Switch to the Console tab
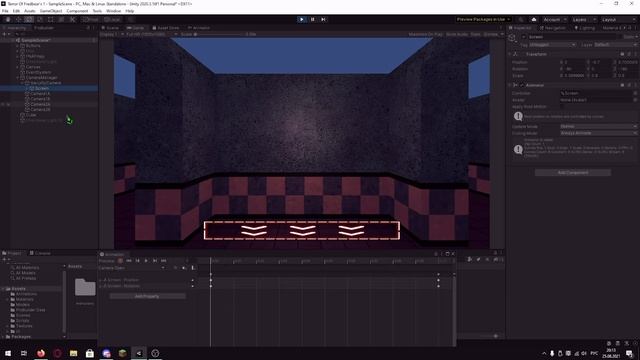The width and height of the screenshot is (640, 360). coord(40,253)
